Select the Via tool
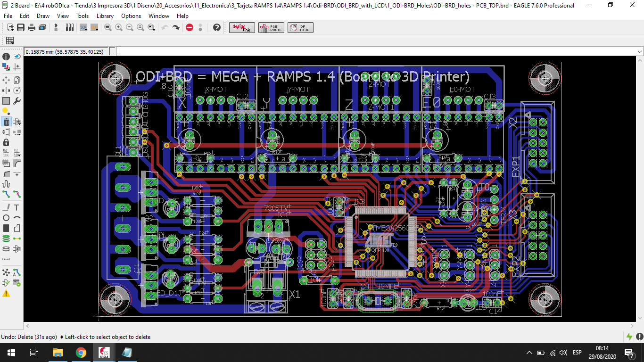 (6, 239)
